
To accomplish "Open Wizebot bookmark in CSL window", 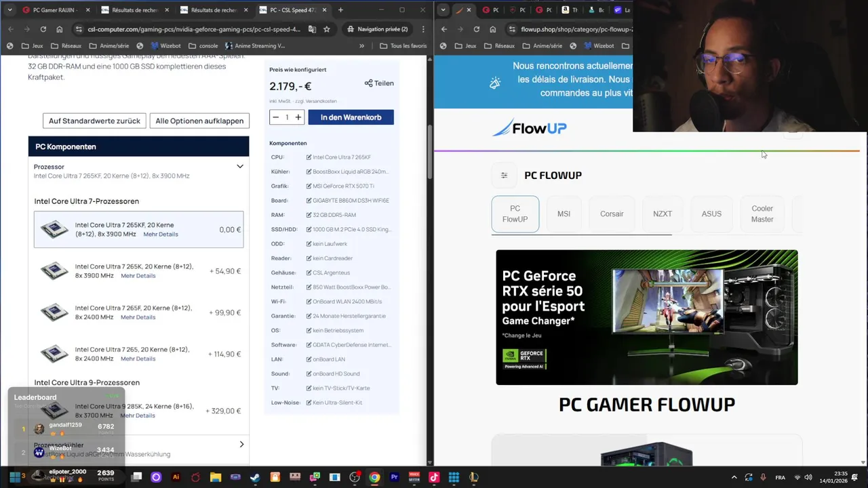I will pyautogui.click(x=165, y=46).
